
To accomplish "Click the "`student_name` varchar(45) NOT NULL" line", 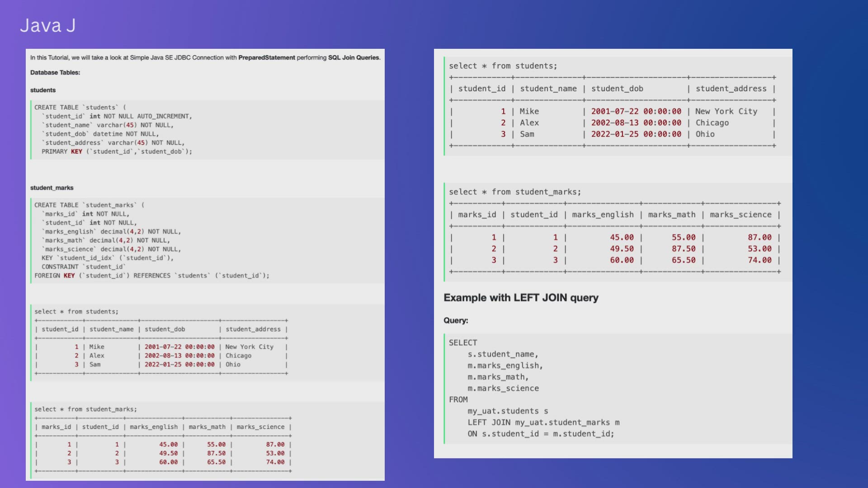I will point(108,125).
